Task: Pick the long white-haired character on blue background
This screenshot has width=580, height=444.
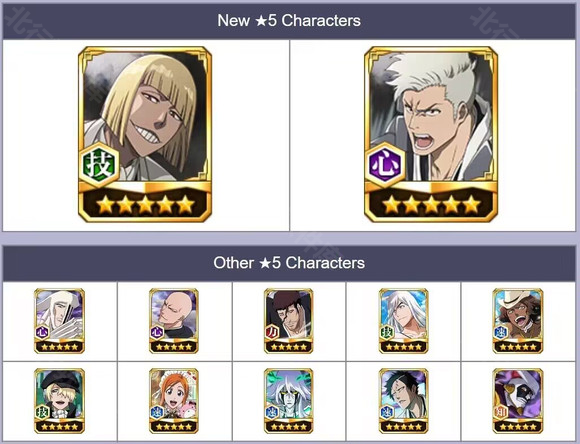Action: pos(404,321)
